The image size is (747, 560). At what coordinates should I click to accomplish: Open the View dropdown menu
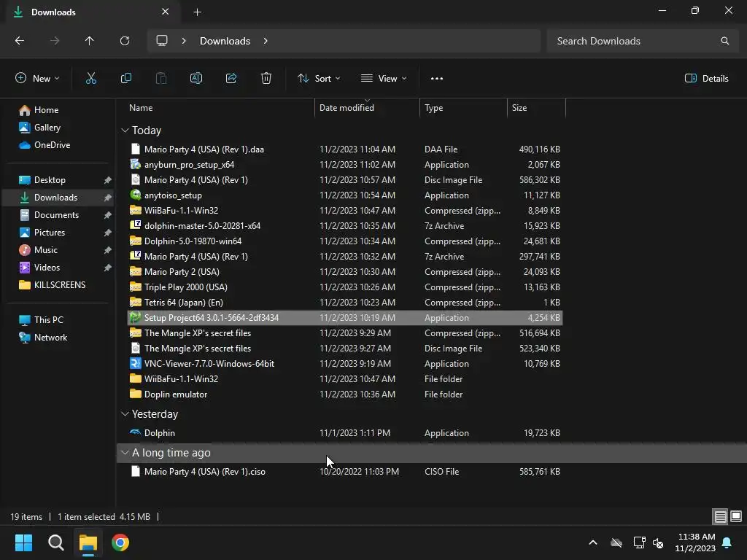coord(384,79)
